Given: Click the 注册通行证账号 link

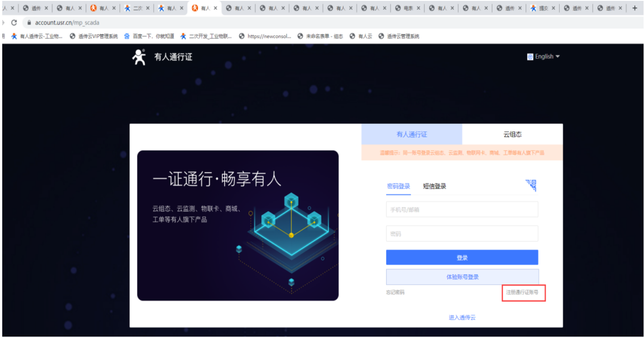Looking at the screenshot, I should click(522, 292).
